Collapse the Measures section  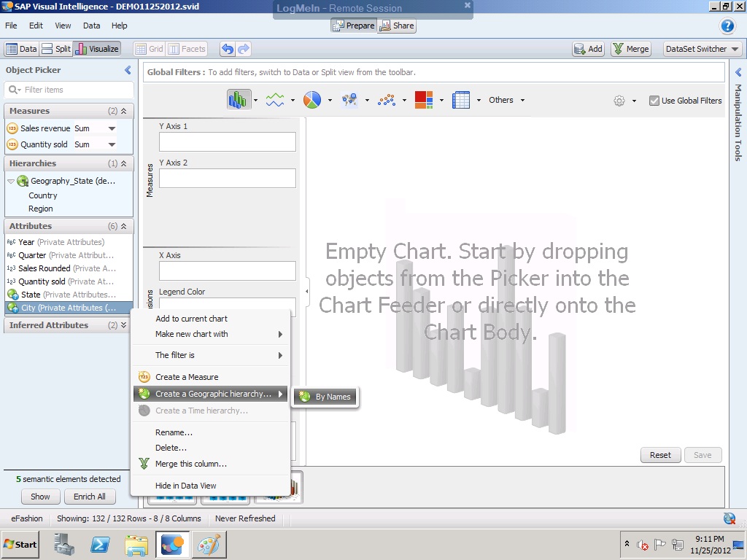(123, 111)
